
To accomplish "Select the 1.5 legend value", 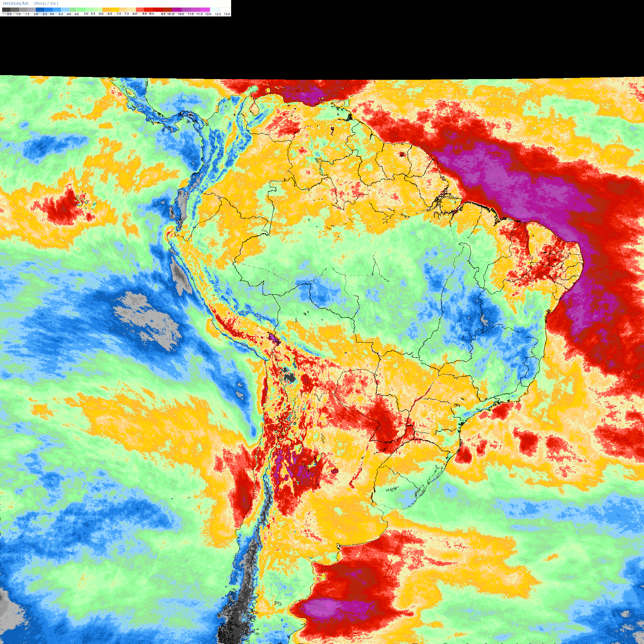I will pyautogui.click(x=27, y=14).
